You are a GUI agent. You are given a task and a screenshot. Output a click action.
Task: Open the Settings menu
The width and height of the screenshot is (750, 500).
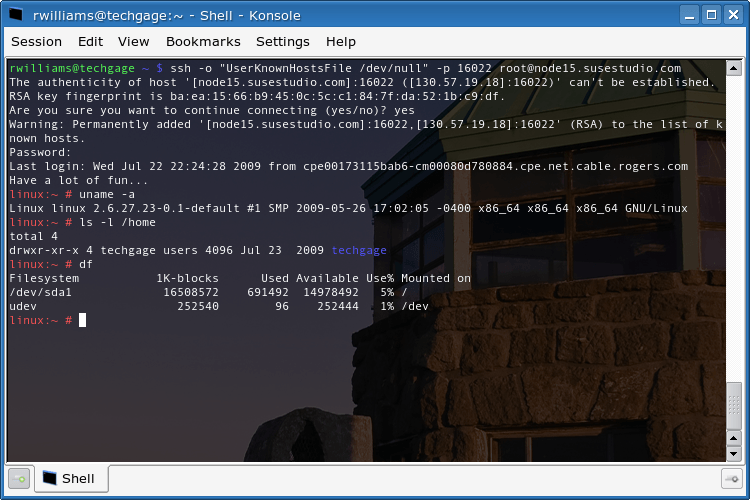coord(283,42)
